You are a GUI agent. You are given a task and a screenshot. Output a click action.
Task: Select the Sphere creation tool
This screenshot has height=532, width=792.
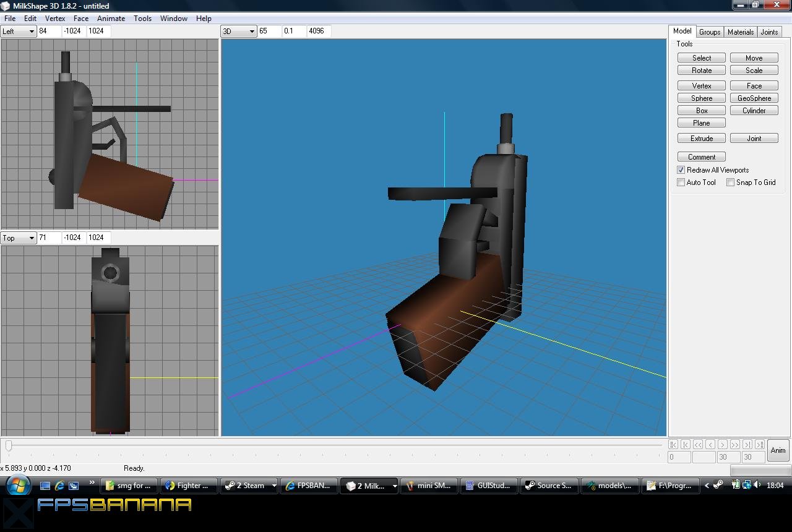click(x=701, y=98)
